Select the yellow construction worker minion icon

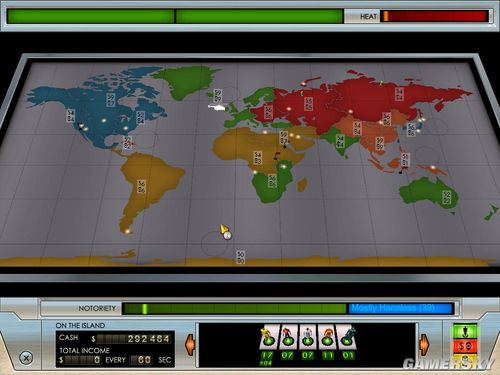268,338
